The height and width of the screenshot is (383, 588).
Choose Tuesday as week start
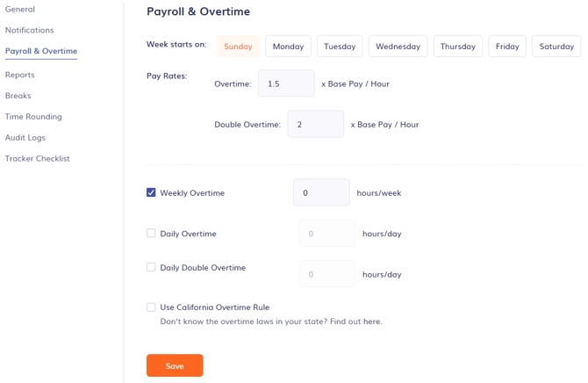(340, 47)
